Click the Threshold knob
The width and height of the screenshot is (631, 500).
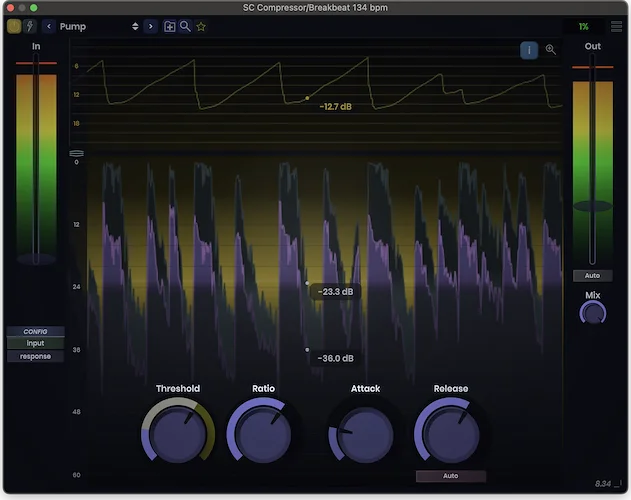(x=177, y=434)
